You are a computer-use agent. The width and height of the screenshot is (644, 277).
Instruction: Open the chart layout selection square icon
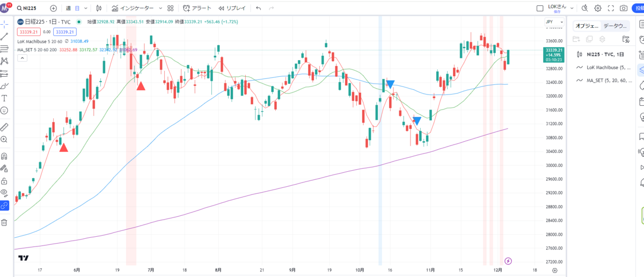pos(540,9)
